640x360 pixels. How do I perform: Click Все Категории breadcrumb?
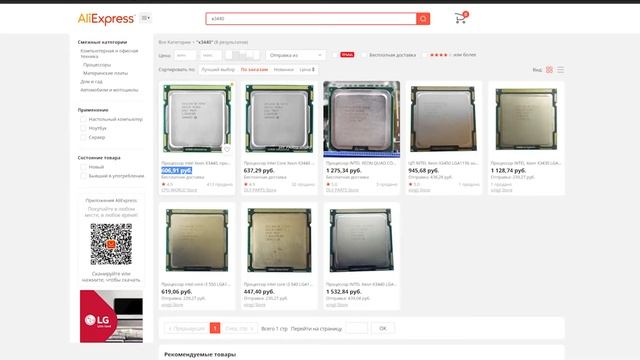point(174,42)
